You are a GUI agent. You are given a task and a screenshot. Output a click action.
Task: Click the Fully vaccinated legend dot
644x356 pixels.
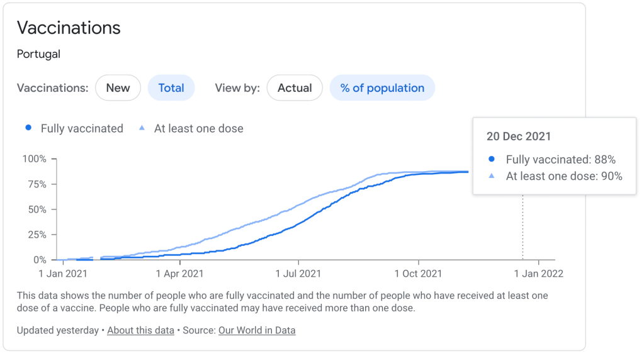pyautogui.click(x=28, y=128)
